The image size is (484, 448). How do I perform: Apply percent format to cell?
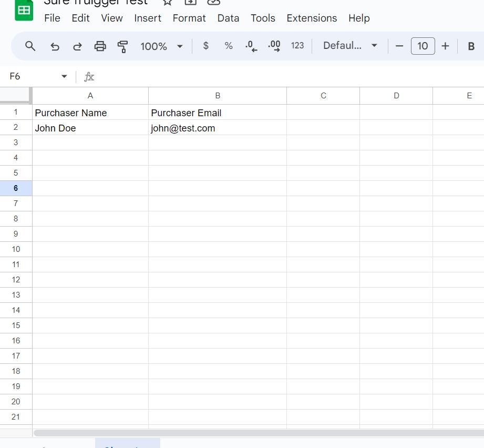[229, 46]
